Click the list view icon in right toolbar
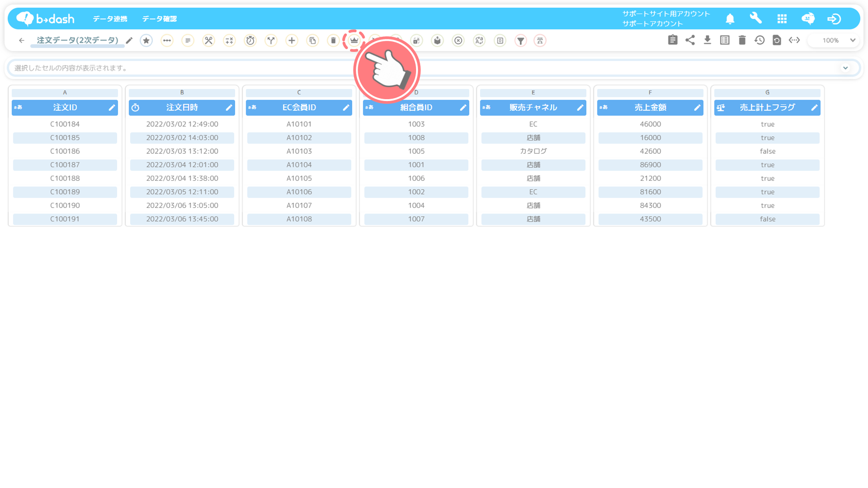The image size is (868, 488). click(x=725, y=40)
